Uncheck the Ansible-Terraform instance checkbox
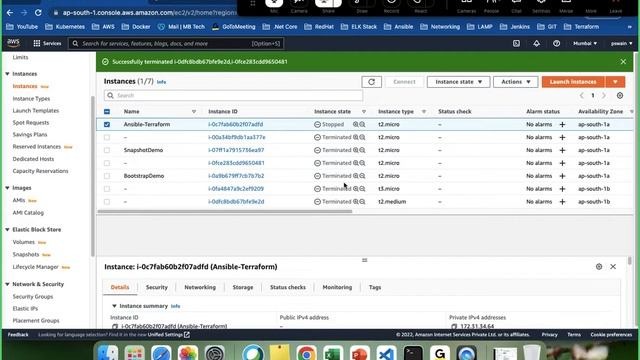This screenshot has width=640, height=360. (107, 124)
